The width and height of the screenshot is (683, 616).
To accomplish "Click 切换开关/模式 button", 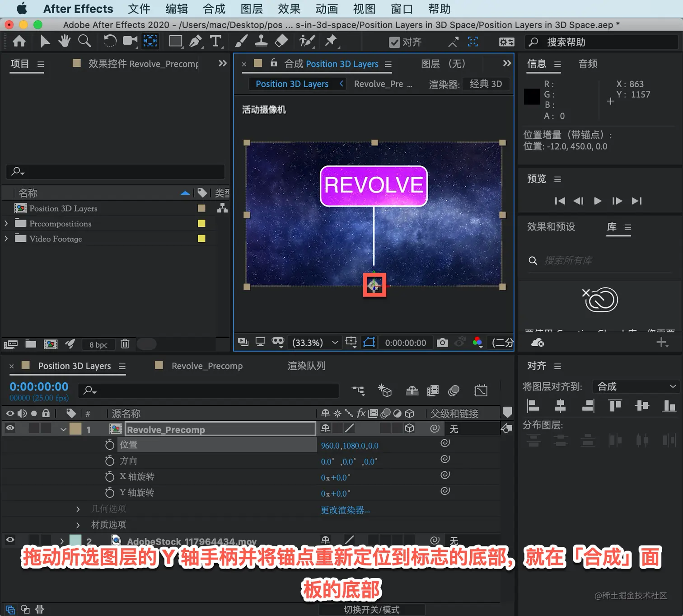I will (x=372, y=610).
